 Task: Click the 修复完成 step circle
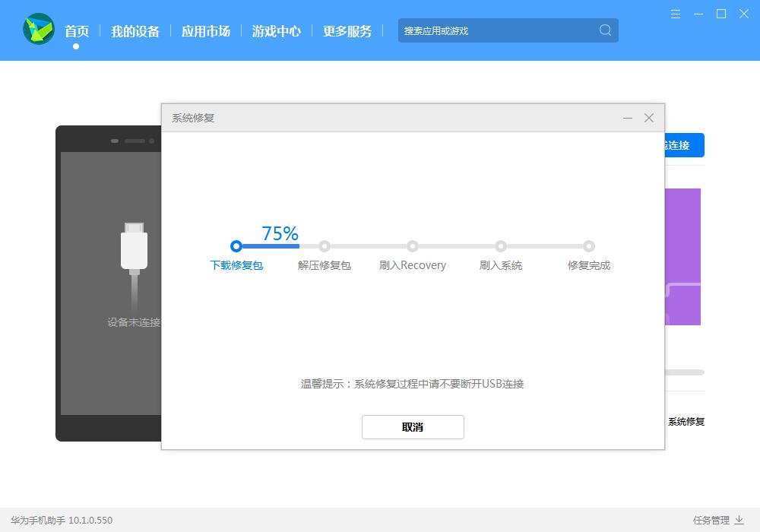pyautogui.click(x=589, y=246)
